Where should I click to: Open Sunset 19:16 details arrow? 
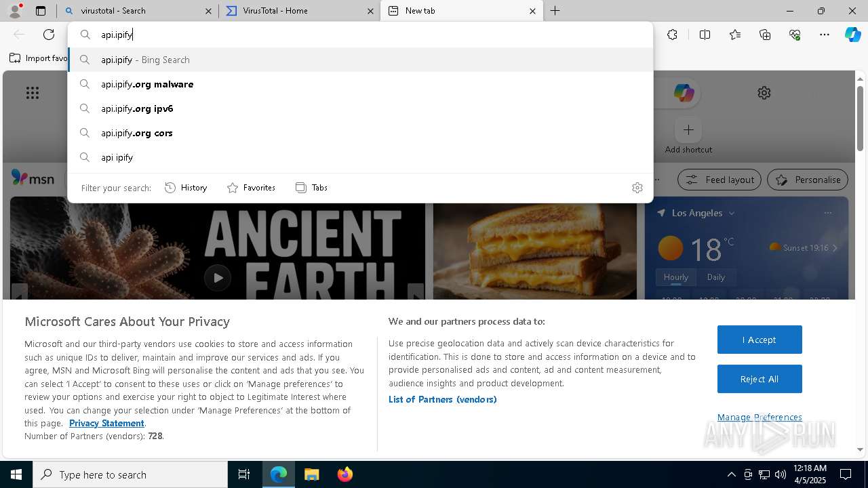tap(835, 248)
